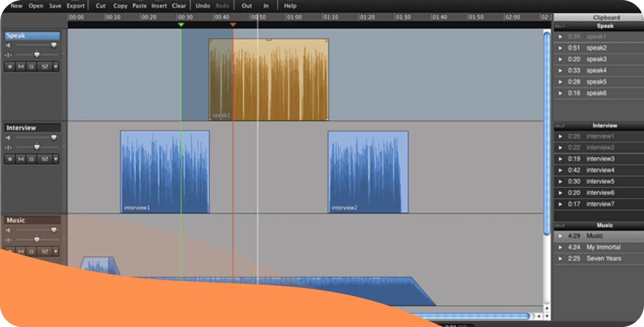Adjust the Speak track volume slider

pos(54,45)
